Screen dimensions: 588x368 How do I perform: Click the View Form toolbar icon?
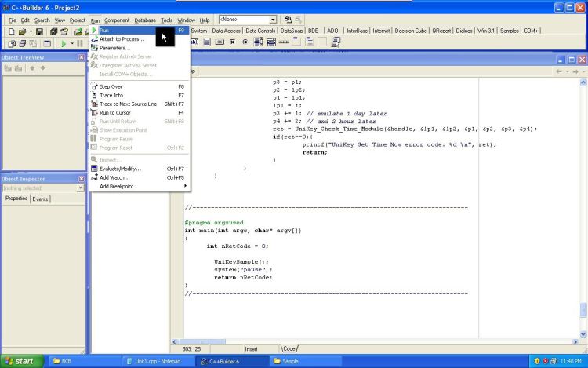(x=22, y=44)
